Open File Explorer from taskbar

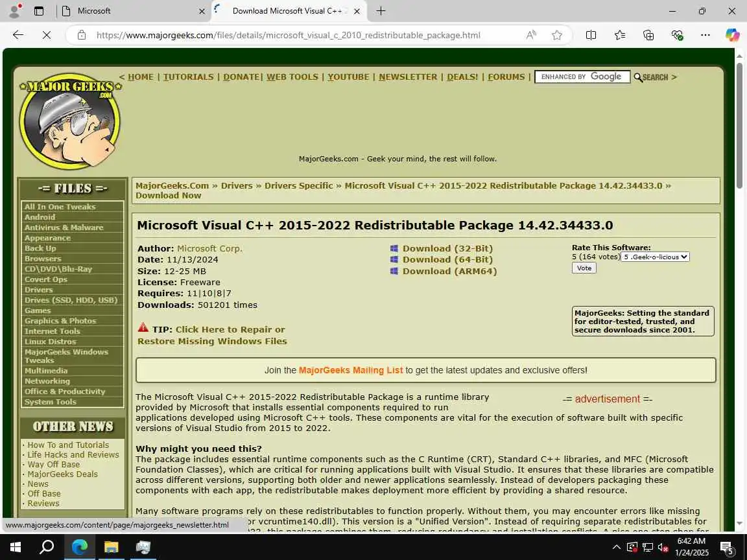point(111,546)
